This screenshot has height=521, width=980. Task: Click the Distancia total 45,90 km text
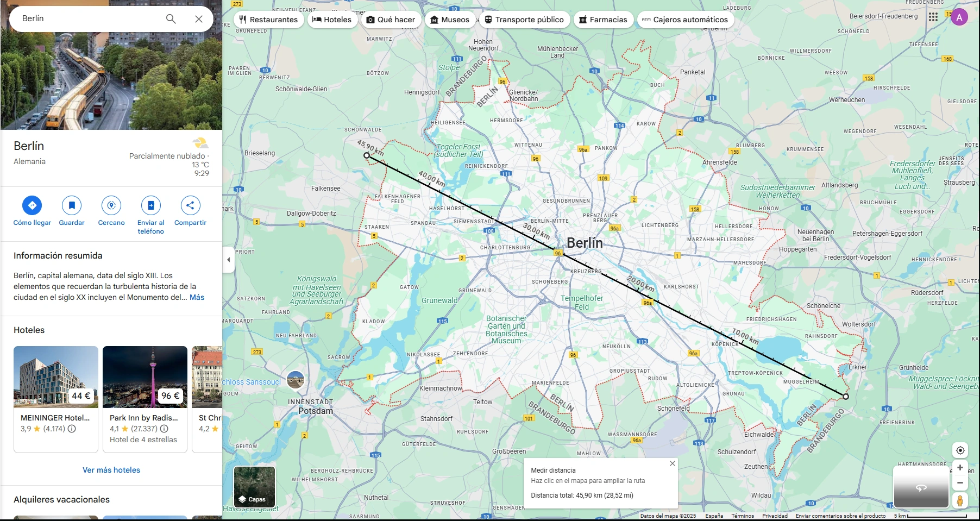point(582,495)
